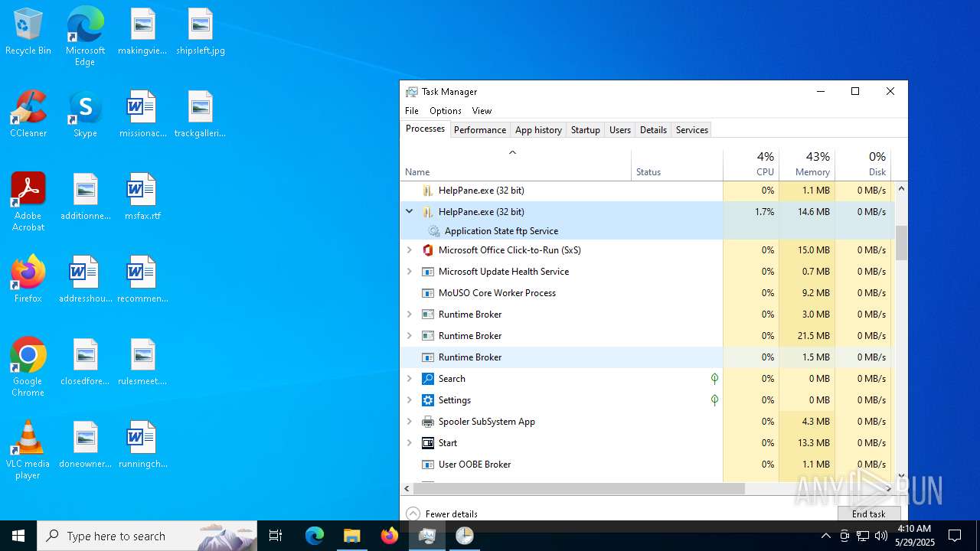
Task: Click the volume icon in system tray
Action: 881,536
